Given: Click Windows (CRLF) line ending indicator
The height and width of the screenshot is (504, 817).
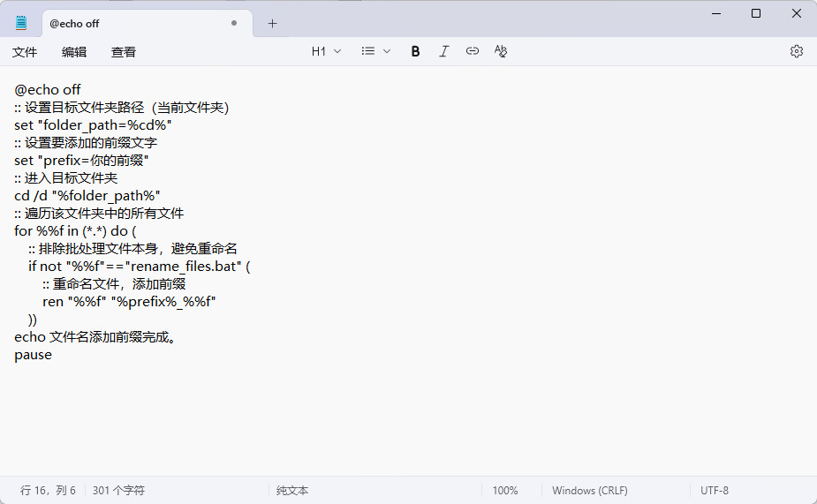Looking at the screenshot, I should click(589, 490).
